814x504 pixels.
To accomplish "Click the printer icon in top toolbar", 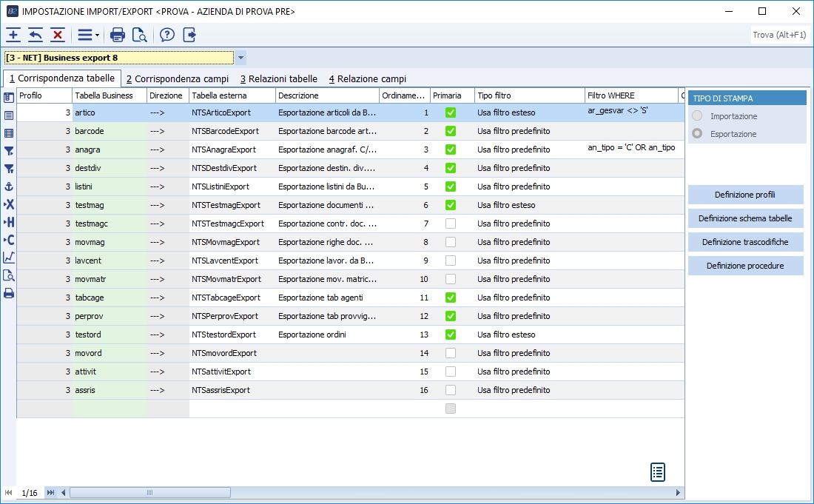I will coord(118,35).
